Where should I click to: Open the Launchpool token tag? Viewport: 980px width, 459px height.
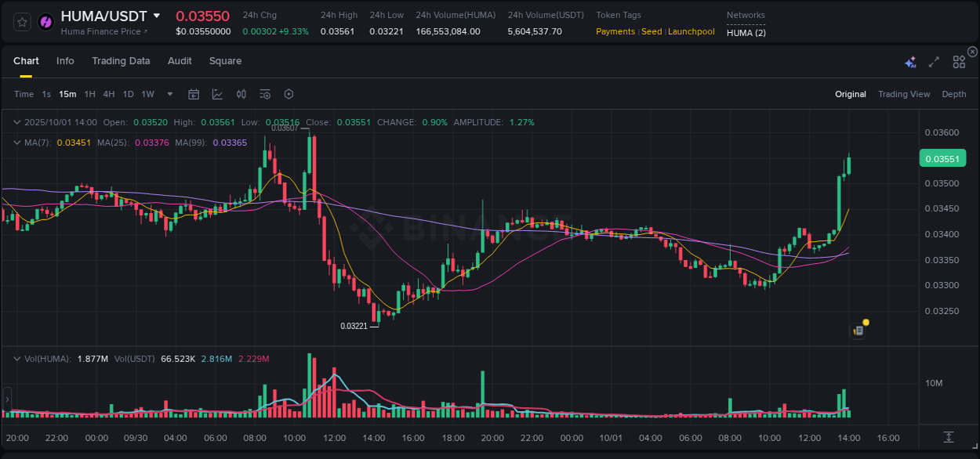click(690, 31)
